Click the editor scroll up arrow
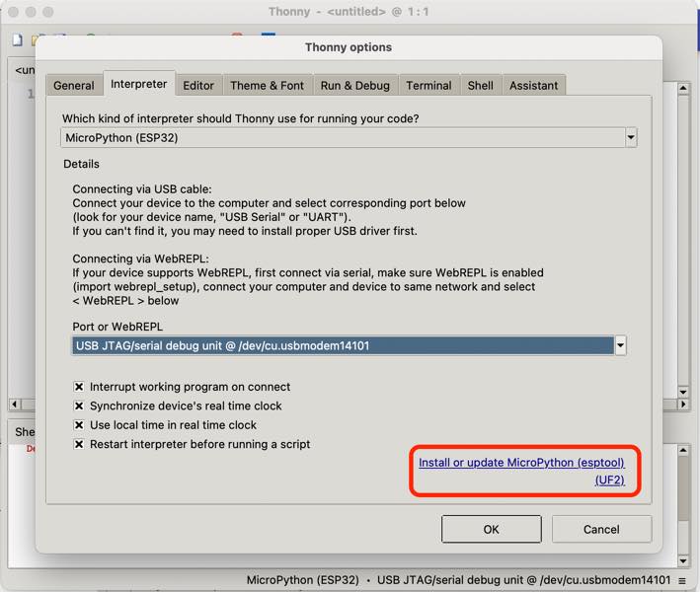This screenshot has width=700, height=592. tap(683, 89)
